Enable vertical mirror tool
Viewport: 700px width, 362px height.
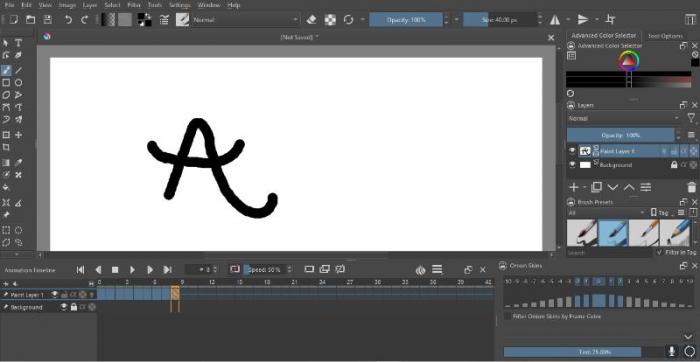tap(583, 20)
